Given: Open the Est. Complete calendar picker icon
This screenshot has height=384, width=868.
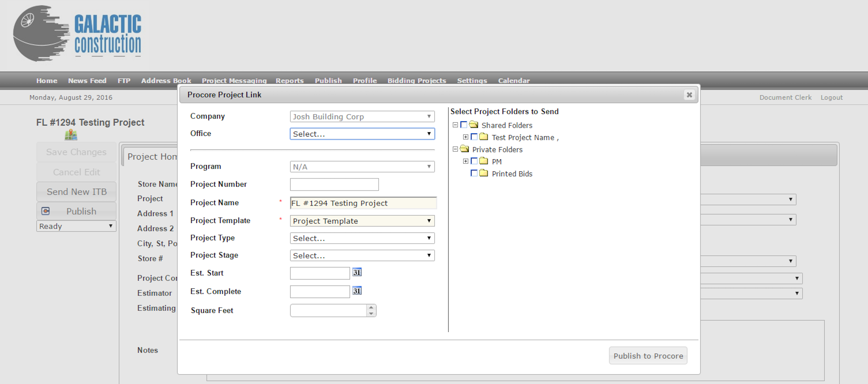Looking at the screenshot, I should [357, 291].
